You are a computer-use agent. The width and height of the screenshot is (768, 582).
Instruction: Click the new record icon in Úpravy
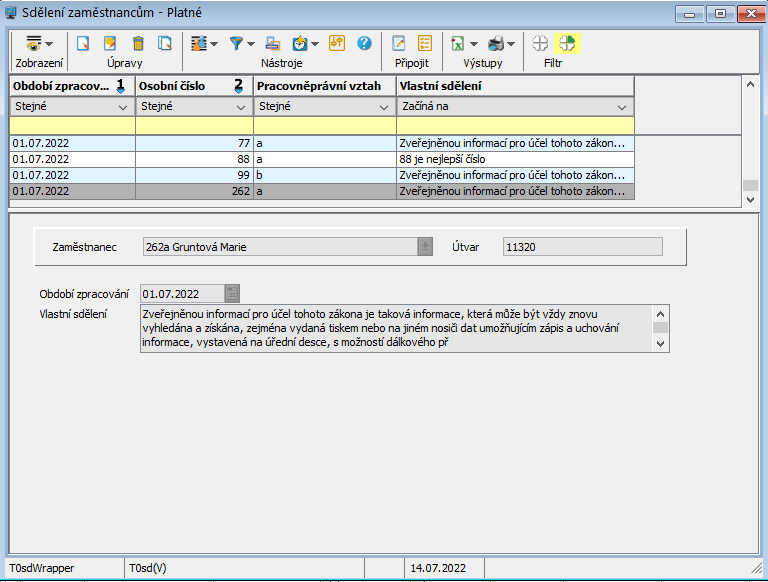coord(84,43)
